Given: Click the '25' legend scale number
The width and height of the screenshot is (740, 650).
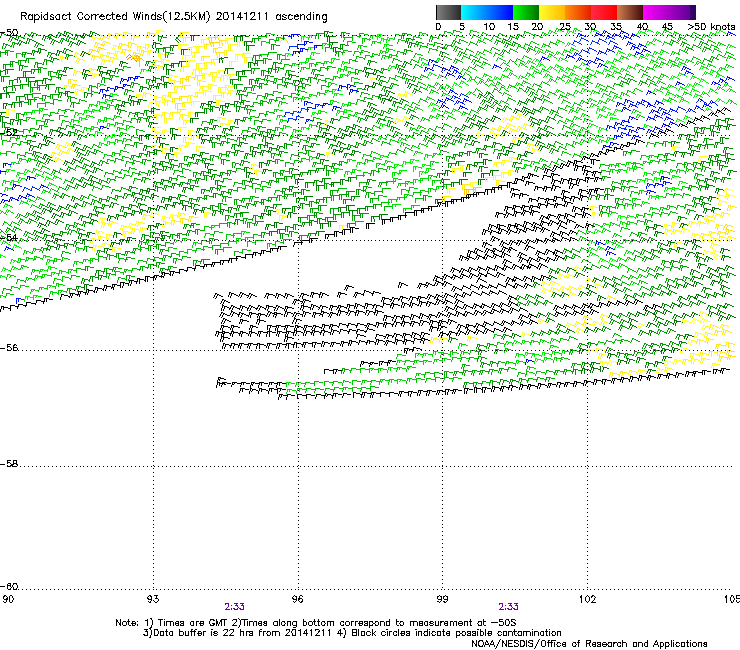Looking at the screenshot, I should [564, 27].
